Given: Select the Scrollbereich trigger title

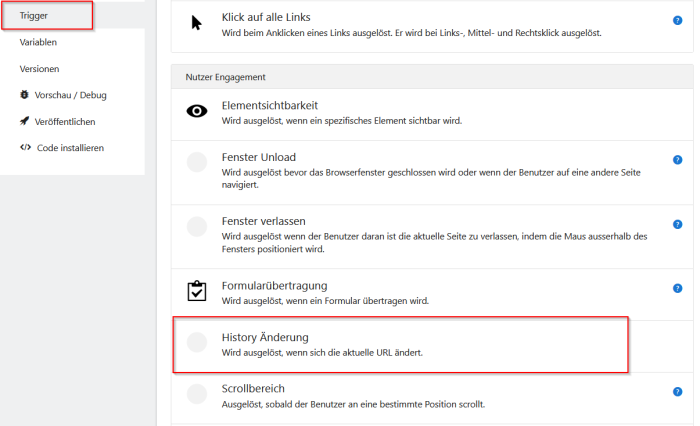Looking at the screenshot, I should point(253,388).
